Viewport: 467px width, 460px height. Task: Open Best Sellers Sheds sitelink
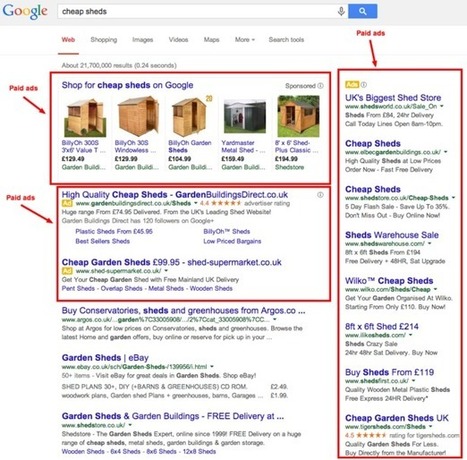point(102,241)
